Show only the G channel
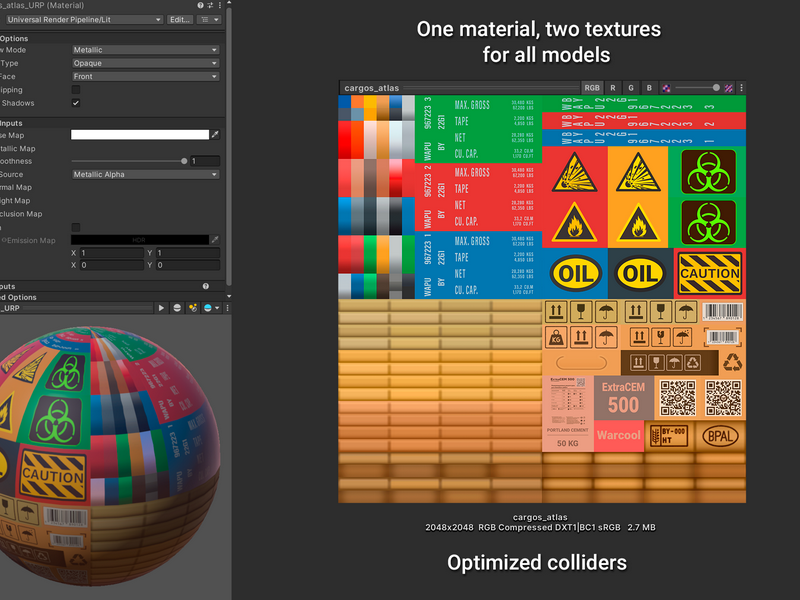 (631, 88)
